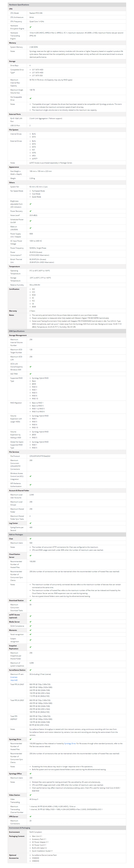Click the Chat package checkmark
The height and width of the screenshot is (868, 134).
(30, 539)
